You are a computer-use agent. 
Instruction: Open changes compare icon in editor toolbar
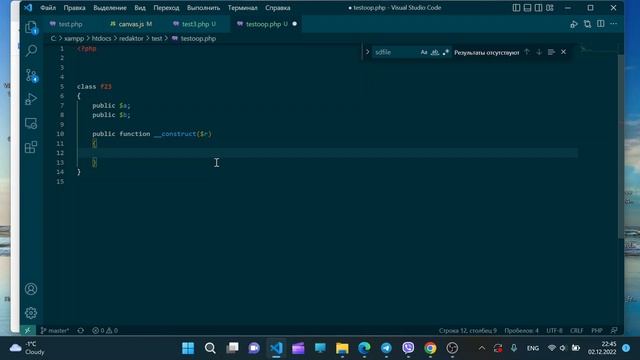click(x=587, y=24)
